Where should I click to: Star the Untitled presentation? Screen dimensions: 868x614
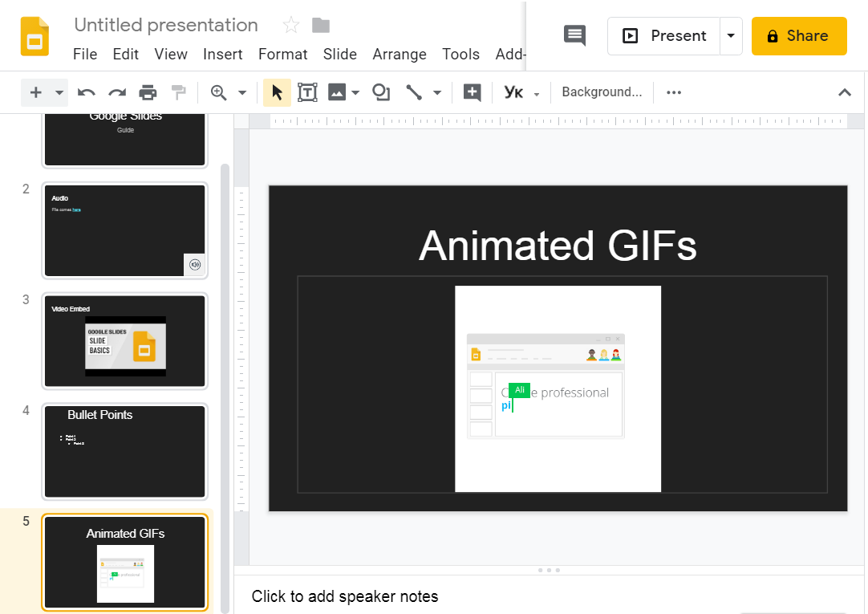291,26
